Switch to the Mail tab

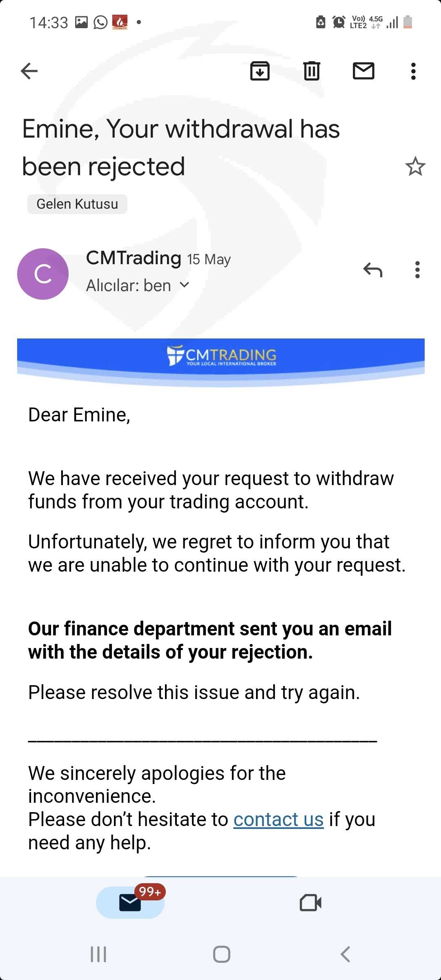tap(130, 902)
